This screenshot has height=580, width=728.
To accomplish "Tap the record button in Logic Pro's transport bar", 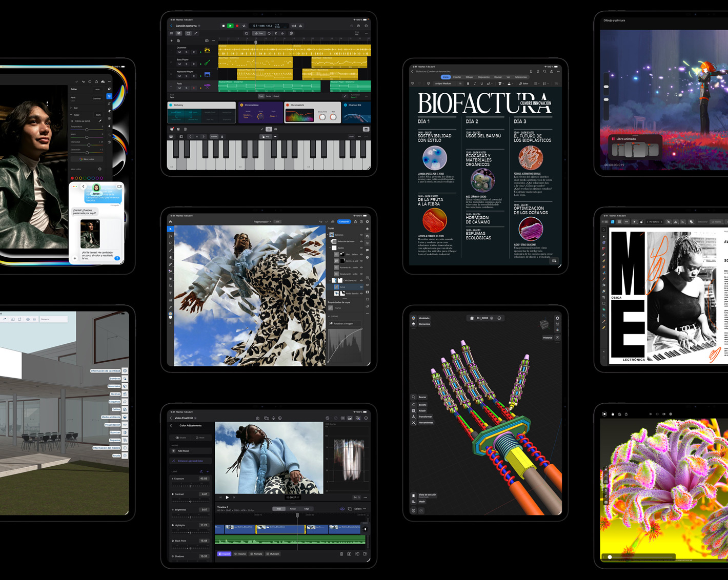I will [x=236, y=26].
